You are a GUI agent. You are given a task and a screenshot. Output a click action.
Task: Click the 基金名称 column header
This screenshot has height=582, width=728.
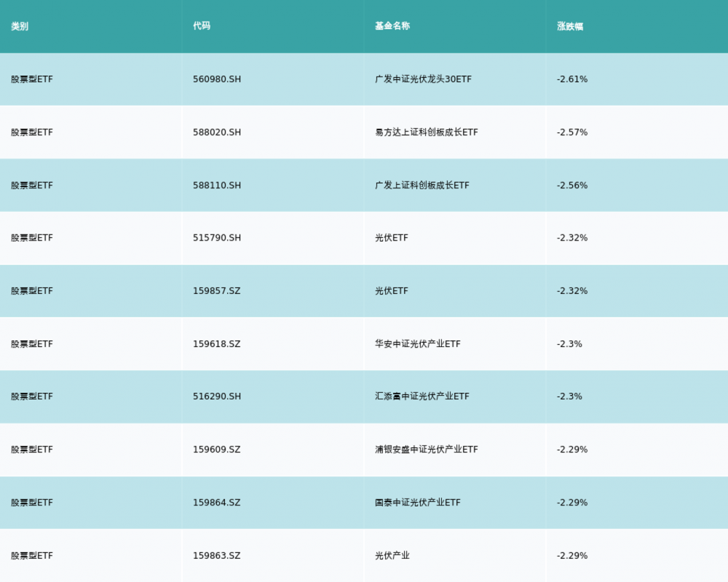(392, 26)
